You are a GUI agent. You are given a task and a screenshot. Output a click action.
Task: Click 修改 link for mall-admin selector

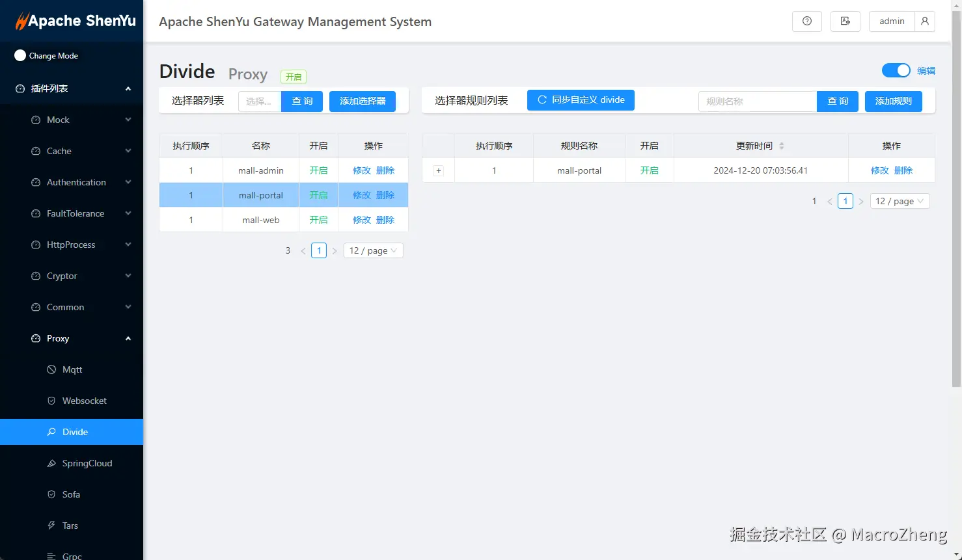362,170
